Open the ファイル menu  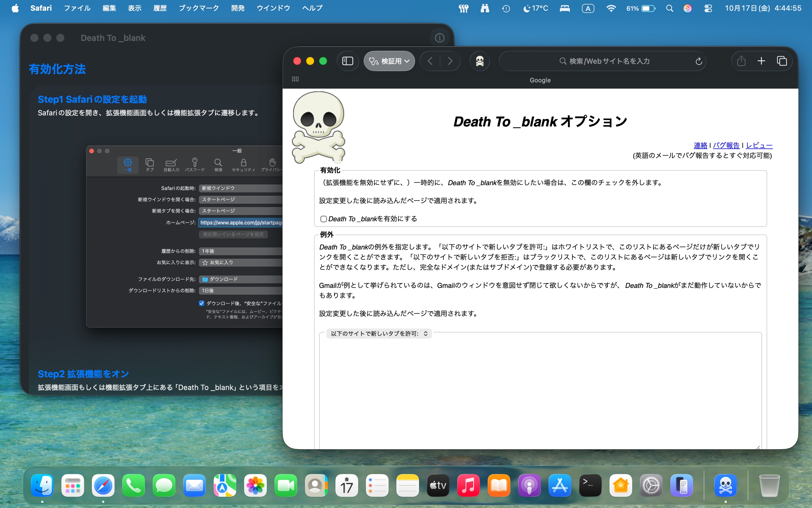[x=77, y=8]
